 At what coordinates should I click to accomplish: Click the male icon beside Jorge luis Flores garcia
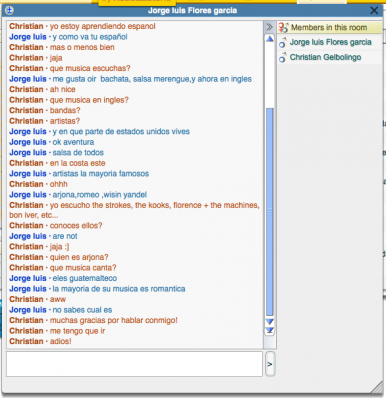[283, 43]
